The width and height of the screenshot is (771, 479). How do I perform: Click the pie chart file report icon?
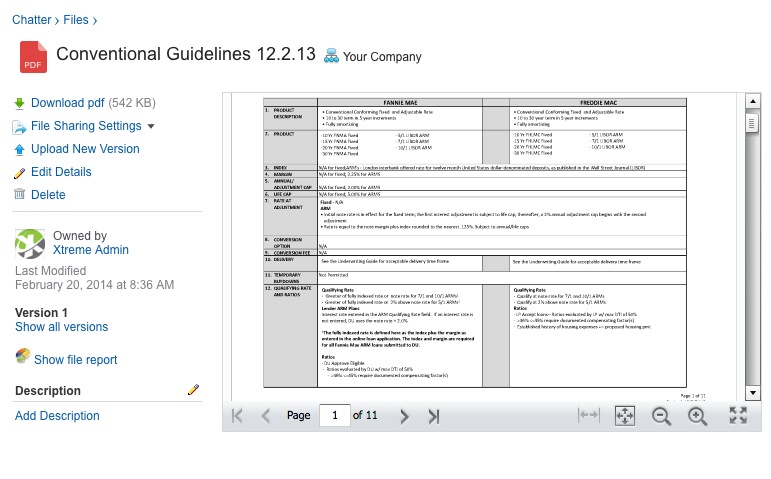[23, 355]
